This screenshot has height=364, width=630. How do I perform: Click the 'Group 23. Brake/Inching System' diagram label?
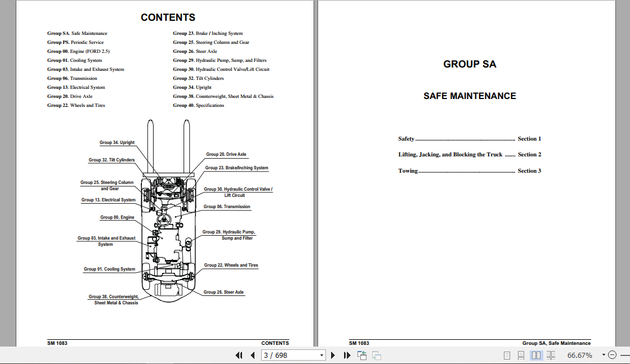coord(236,168)
